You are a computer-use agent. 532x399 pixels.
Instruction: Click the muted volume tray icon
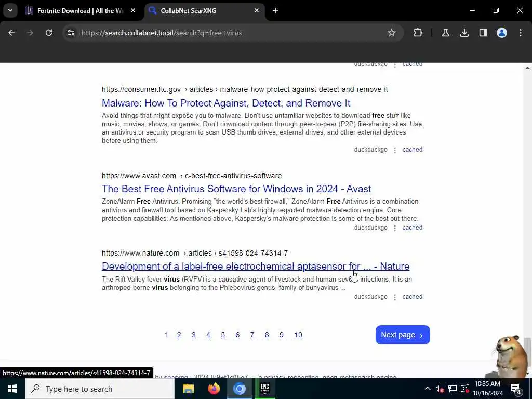click(440, 389)
